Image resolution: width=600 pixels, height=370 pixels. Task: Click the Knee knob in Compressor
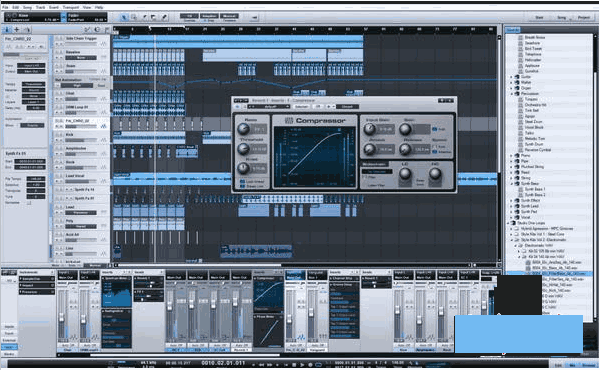243,168
